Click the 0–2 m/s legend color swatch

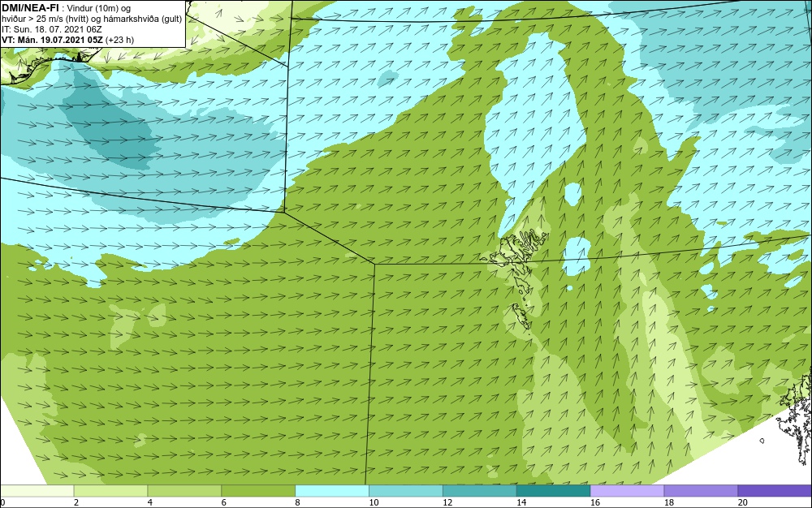[x=37, y=491]
